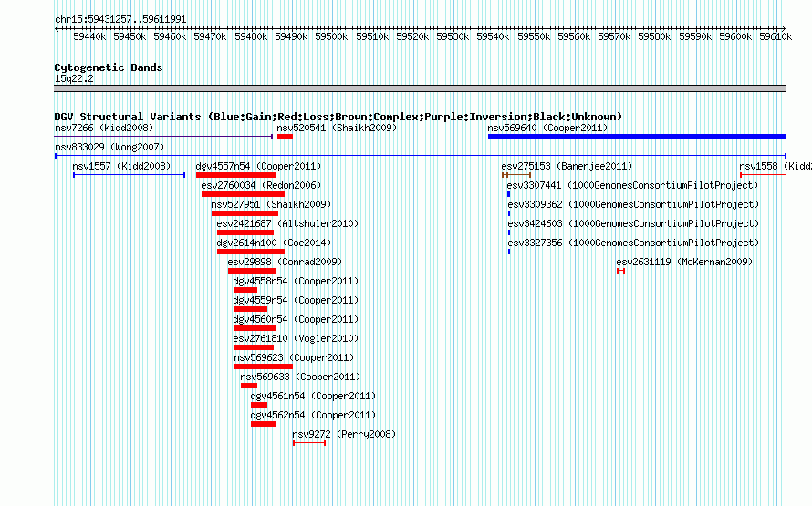This screenshot has height=506, width=812.
Task: Open nsv569623 (Cooper2011) variant
Action: coord(294,357)
